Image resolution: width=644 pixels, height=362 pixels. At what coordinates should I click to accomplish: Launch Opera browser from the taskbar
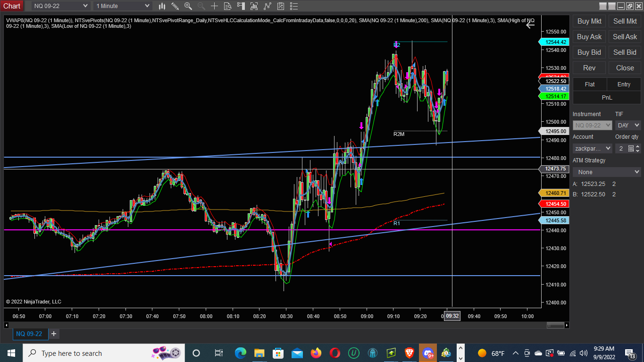pyautogui.click(x=335, y=353)
